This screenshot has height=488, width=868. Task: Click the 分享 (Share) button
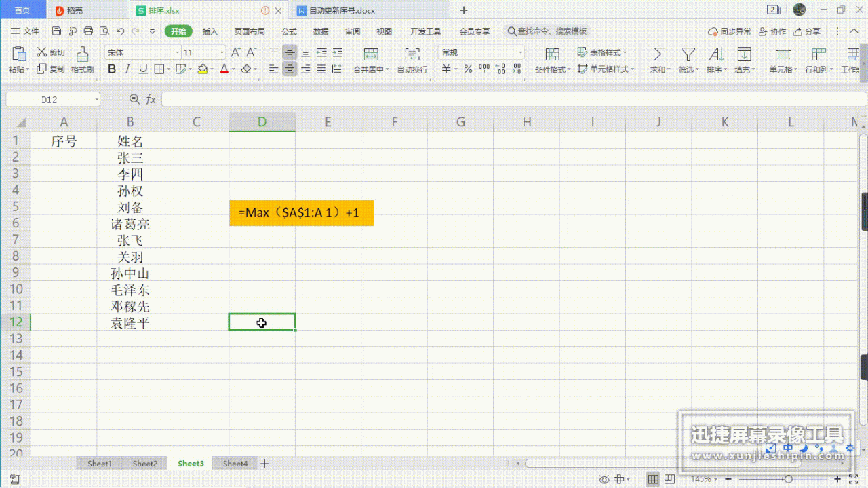click(x=807, y=31)
